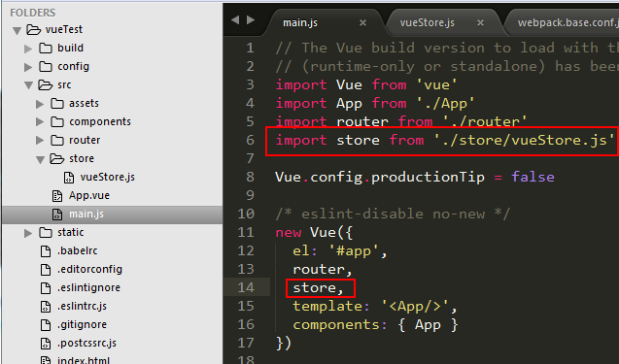This screenshot has width=619, height=364.
Task: Open App.vue from the sidebar
Action: [x=89, y=196]
